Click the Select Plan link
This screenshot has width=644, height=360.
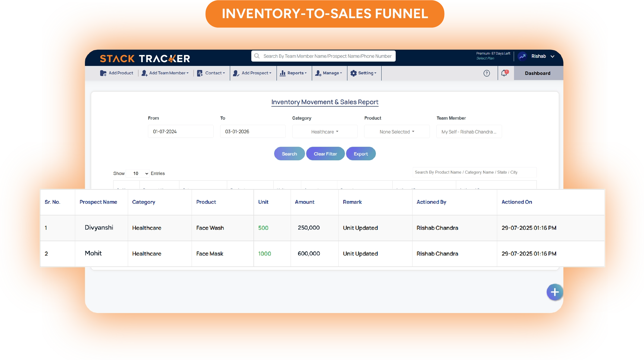(x=485, y=58)
